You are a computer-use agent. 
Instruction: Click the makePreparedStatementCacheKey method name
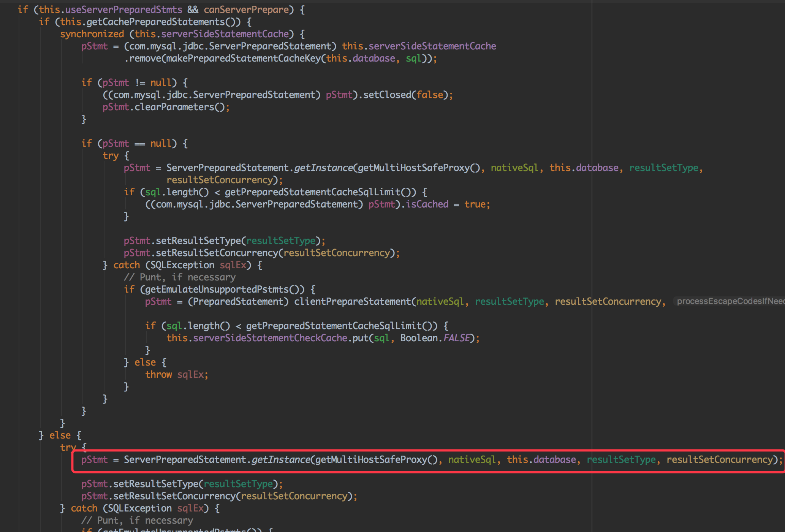pos(243,58)
